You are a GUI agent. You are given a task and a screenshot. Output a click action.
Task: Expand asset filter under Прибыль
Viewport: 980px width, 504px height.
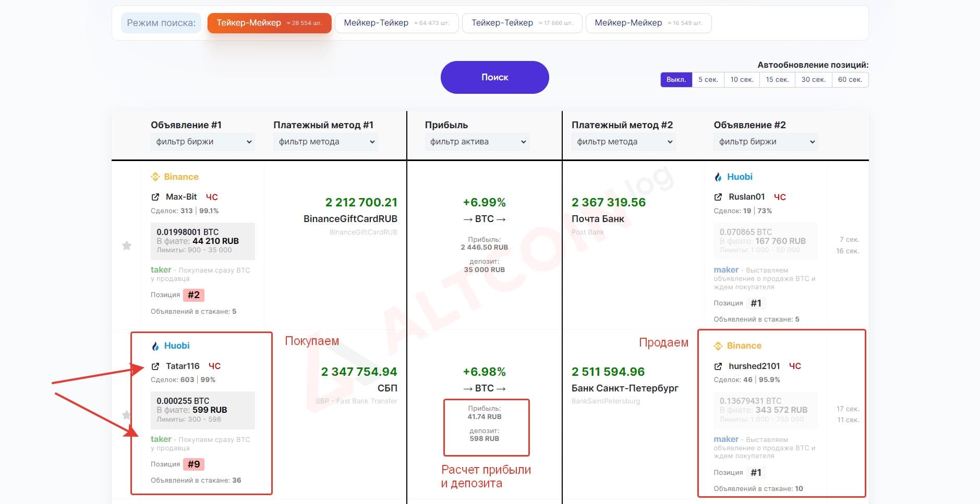click(x=477, y=142)
